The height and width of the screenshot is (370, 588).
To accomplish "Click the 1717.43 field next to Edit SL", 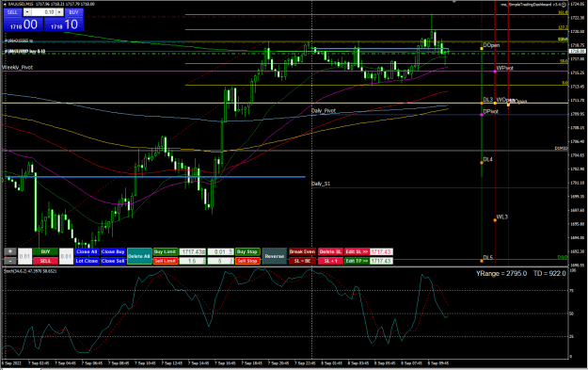I will pos(381,251).
